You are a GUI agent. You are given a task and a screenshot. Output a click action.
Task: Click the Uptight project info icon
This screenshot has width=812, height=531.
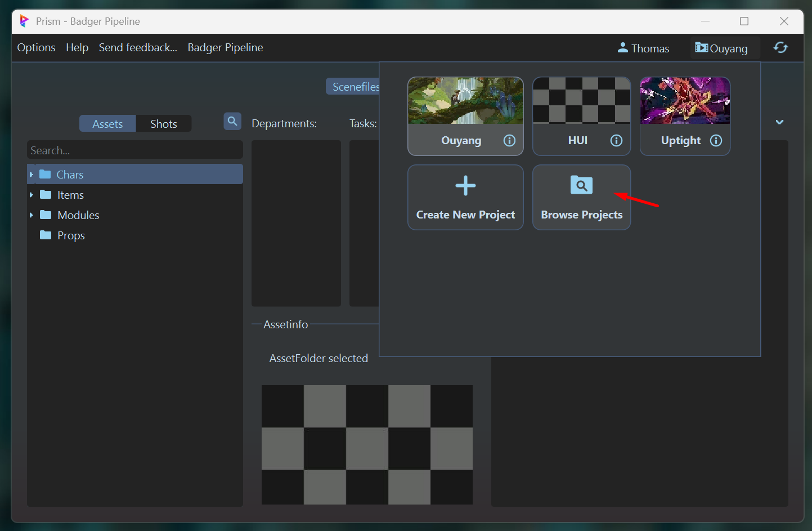[x=716, y=141]
